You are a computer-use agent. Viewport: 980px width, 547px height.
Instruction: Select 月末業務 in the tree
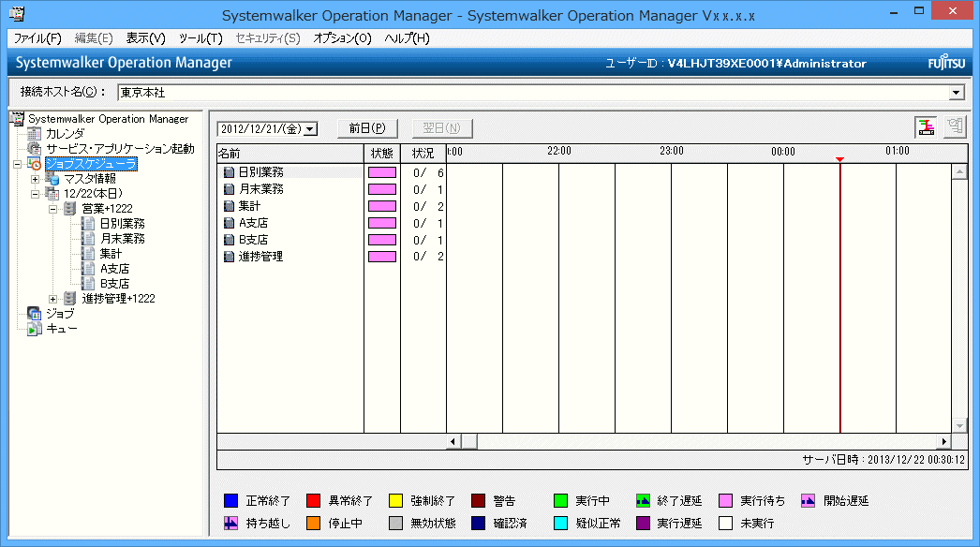(x=122, y=239)
